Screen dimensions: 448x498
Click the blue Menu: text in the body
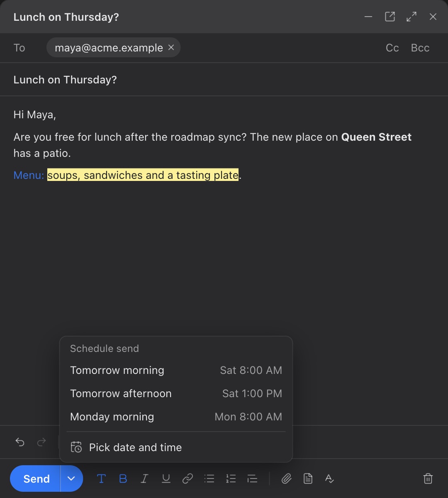click(29, 175)
